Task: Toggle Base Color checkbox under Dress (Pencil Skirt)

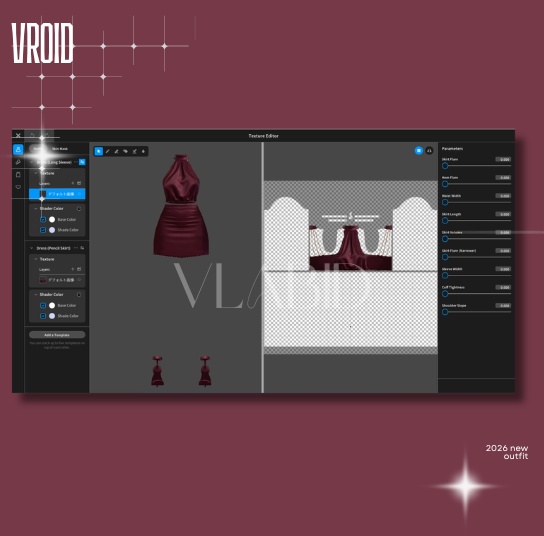Action: [x=43, y=306]
